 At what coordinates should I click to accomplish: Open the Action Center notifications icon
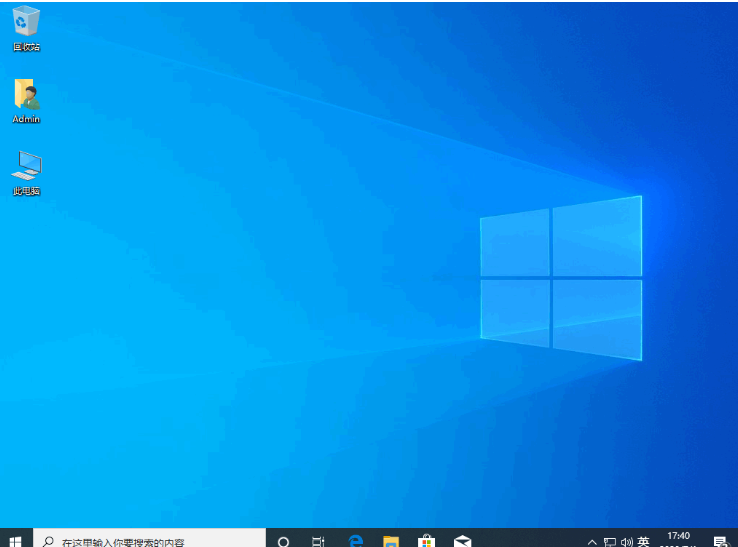[719, 541]
